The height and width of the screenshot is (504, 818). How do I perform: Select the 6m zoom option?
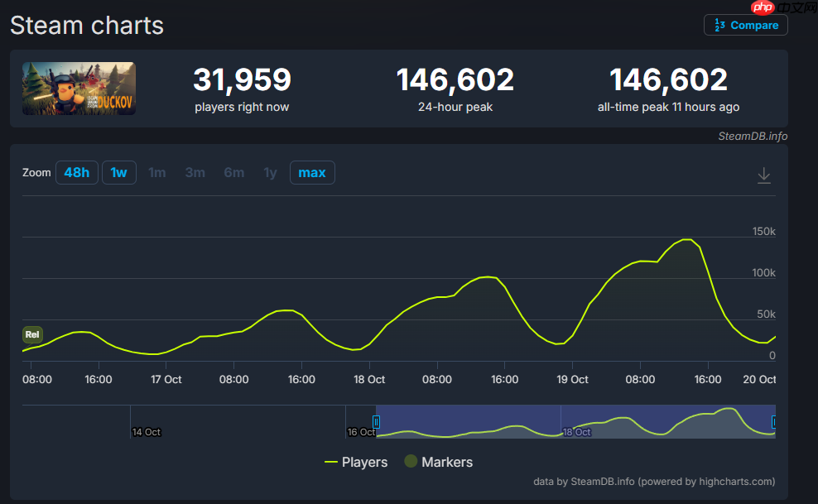(233, 173)
